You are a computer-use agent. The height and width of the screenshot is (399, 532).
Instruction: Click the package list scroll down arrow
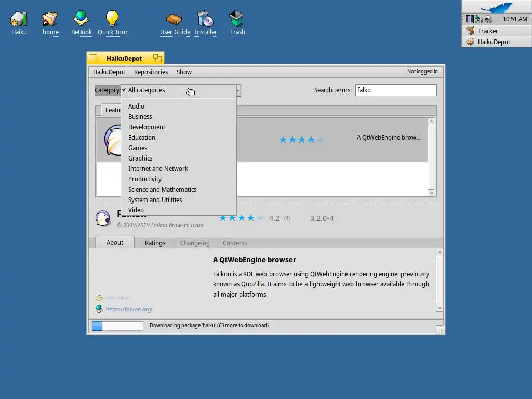pos(431,193)
